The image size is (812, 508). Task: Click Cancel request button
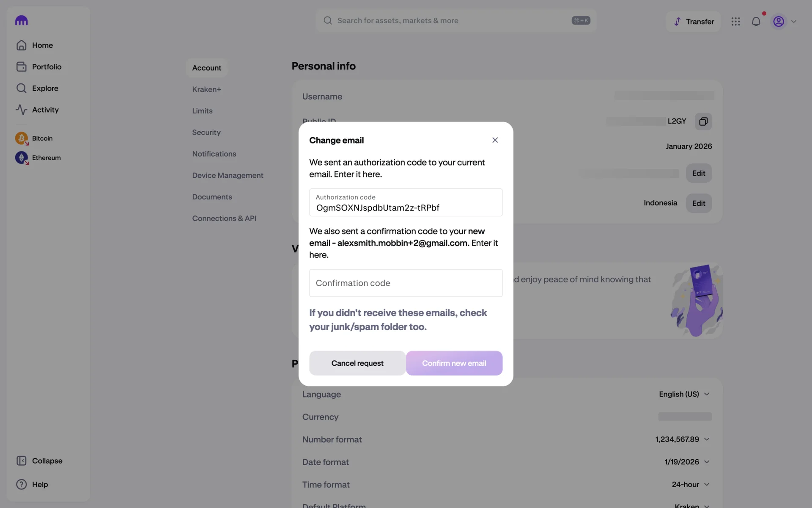(357, 363)
